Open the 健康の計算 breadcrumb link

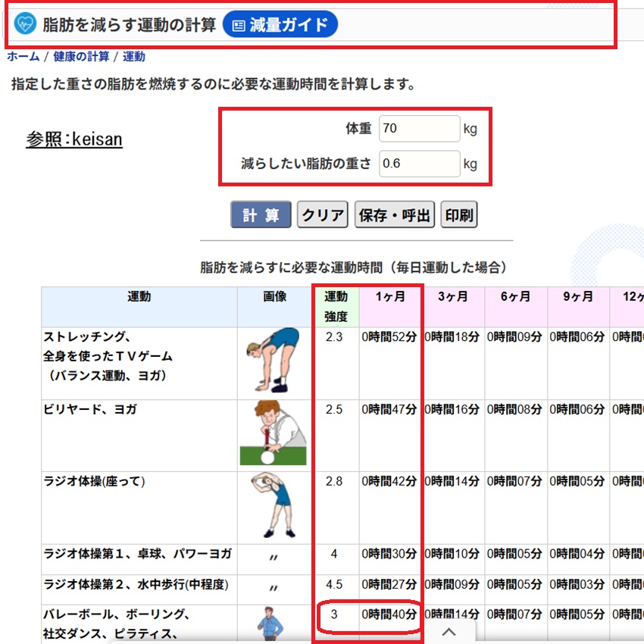(81, 57)
